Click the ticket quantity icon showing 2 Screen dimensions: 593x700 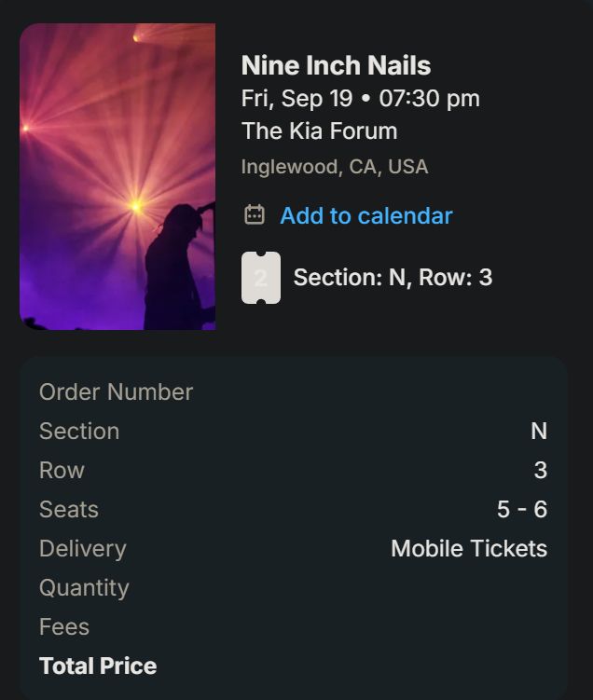coord(261,278)
